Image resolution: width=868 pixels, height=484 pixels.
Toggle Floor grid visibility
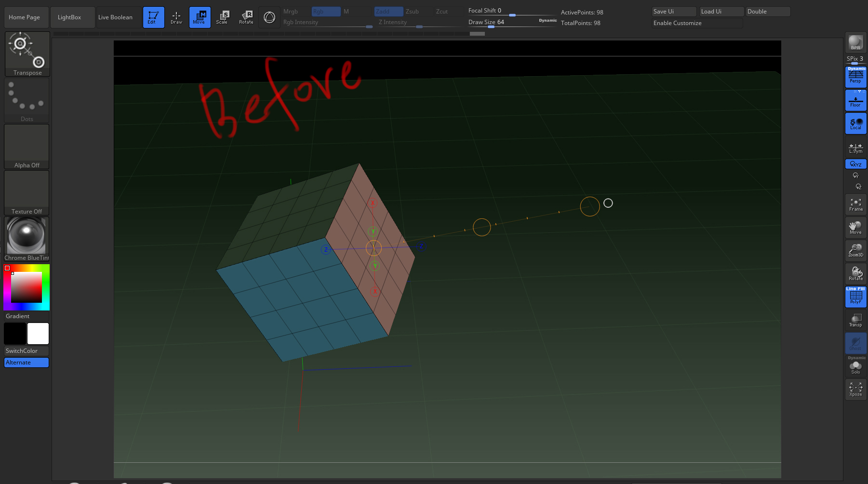click(x=855, y=100)
